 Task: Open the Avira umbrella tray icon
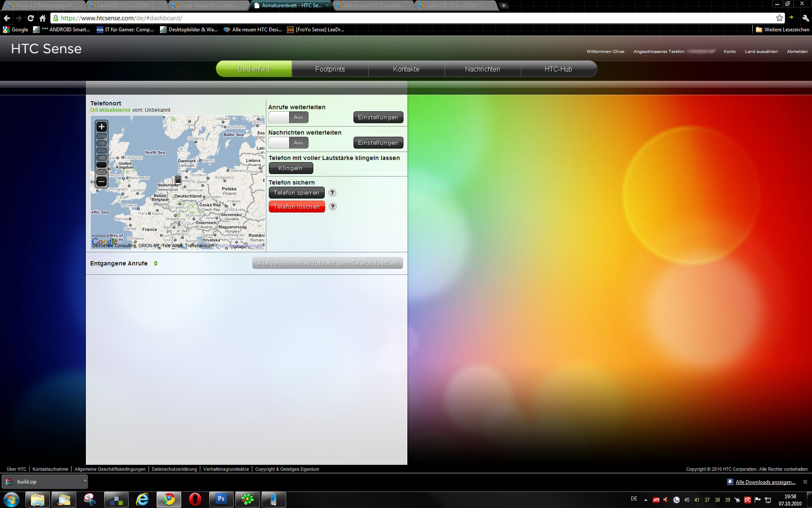pos(748,500)
